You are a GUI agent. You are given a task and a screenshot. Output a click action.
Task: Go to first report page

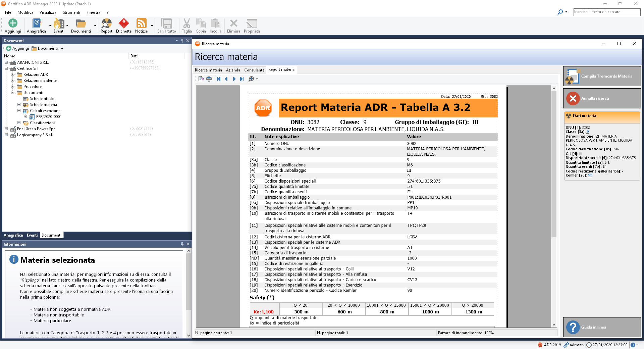tap(219, 79)
